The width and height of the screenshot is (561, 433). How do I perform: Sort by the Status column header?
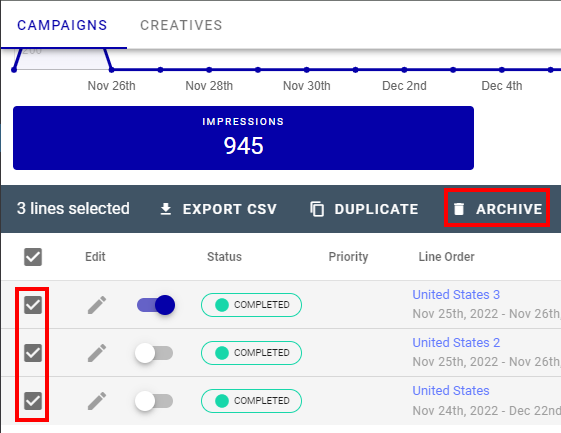[224, 257]
